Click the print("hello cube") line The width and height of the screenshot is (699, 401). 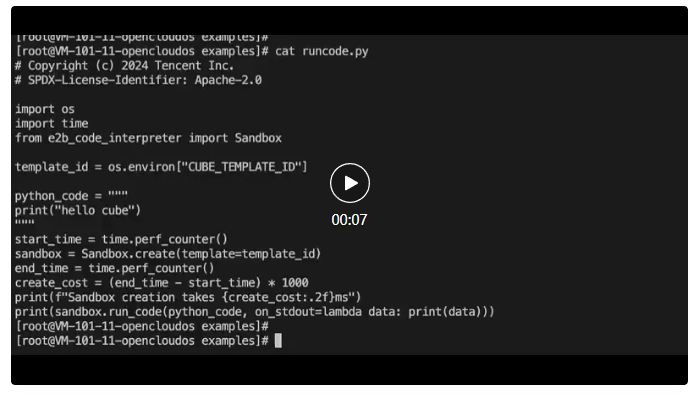point(78,210)
